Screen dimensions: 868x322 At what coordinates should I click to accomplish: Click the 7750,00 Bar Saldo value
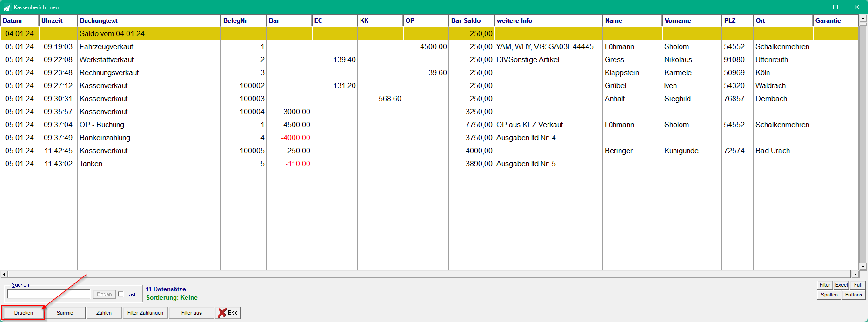click(479, 125)
